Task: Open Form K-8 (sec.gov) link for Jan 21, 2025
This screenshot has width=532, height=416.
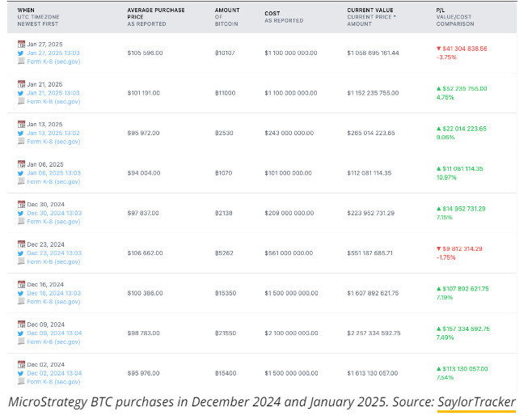Action: click(x=53, y=101)
